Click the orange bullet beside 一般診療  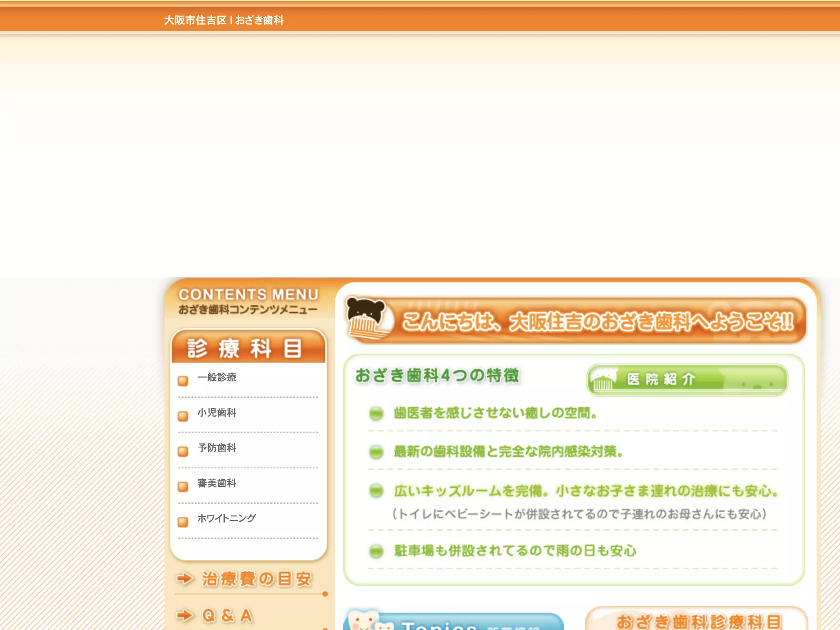pyautogui.click(x=183, y=381)
